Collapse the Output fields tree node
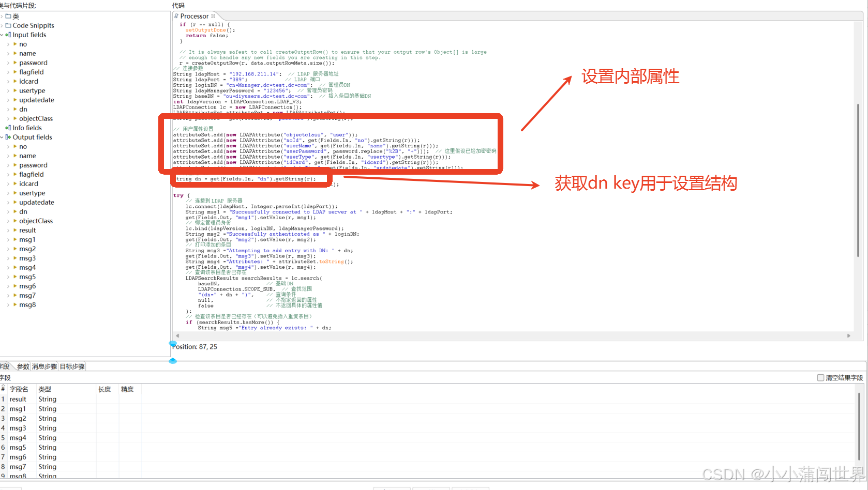 [3, 137]
